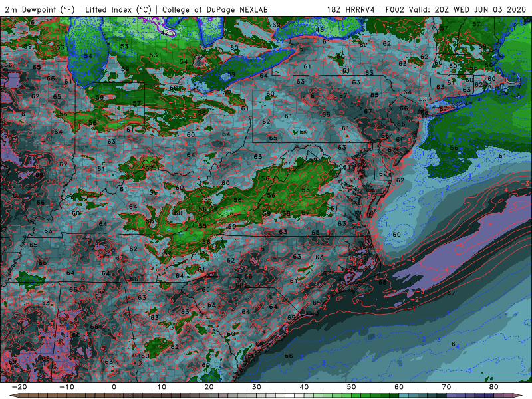Click the dewpoint value 42 near the top

[x=164, y=33]
